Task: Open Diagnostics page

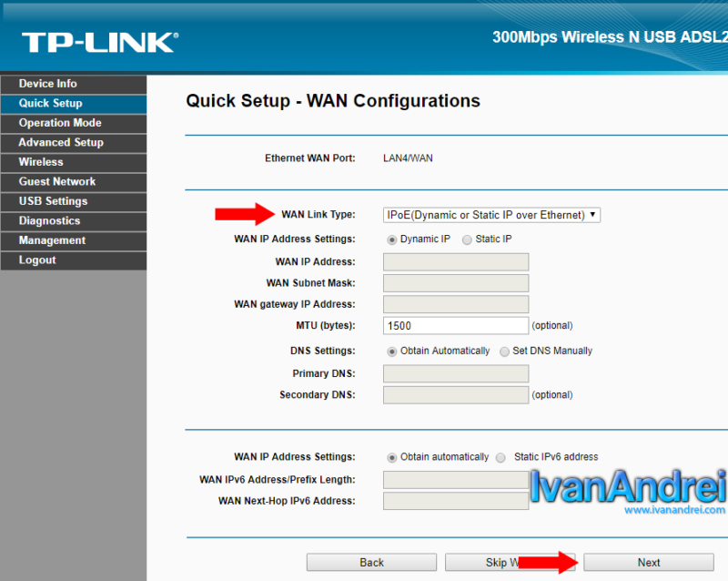Action: tap(49, 221)
